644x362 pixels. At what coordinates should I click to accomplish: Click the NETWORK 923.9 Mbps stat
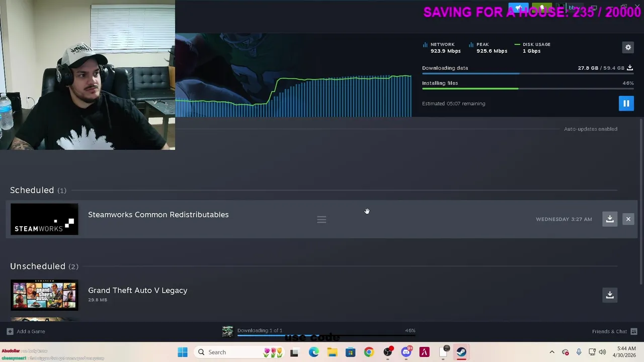[x=442, y=48]
